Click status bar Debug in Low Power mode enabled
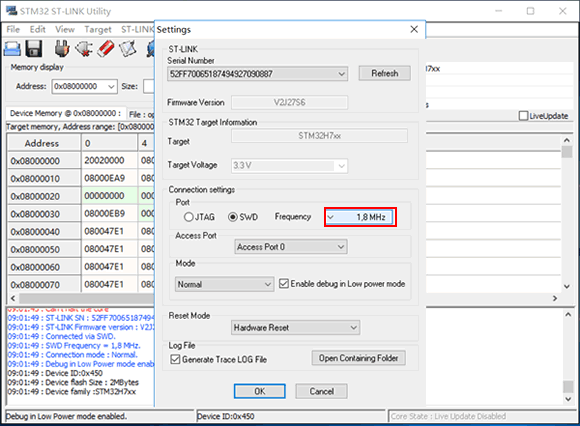Screen dimensions: 580x426 click(x=100, y=416)
